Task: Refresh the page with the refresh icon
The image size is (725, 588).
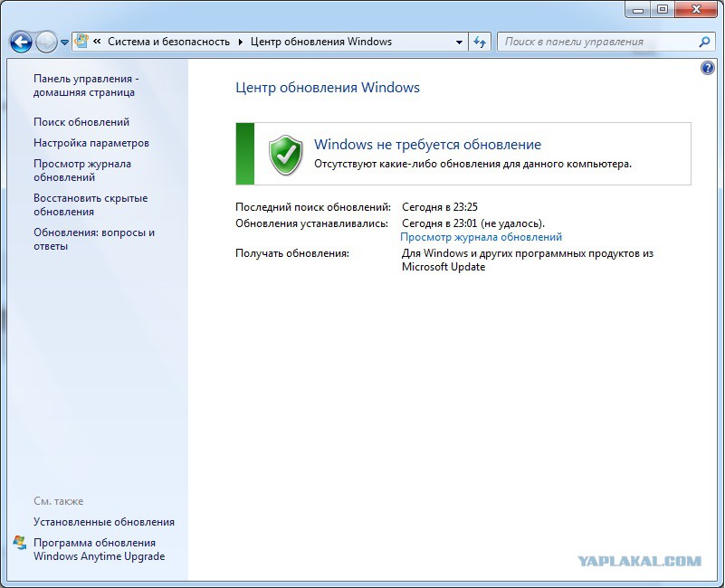Action: pyautogui.click(x=480, y=43)
